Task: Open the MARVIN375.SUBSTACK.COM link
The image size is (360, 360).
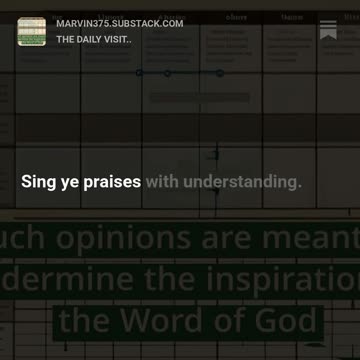Action: point(120,24)
